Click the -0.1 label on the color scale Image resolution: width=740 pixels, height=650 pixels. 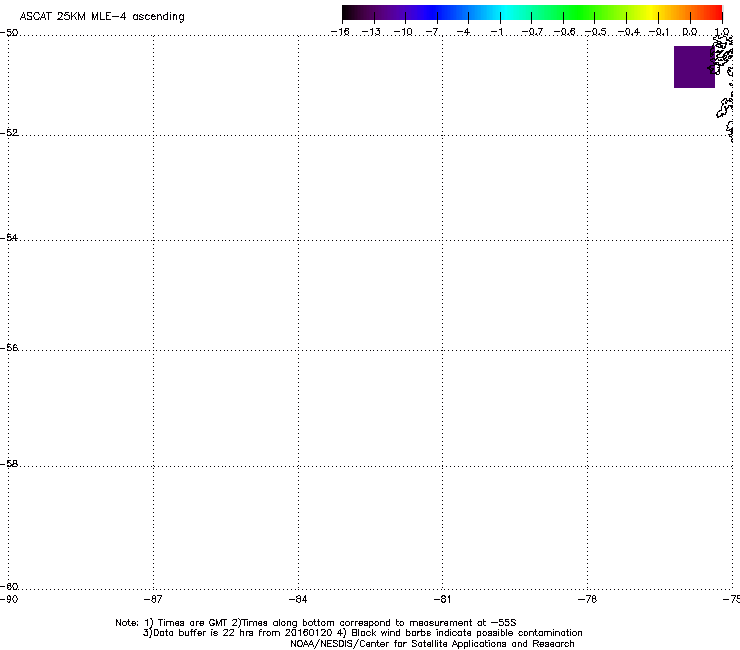point(659,32)
